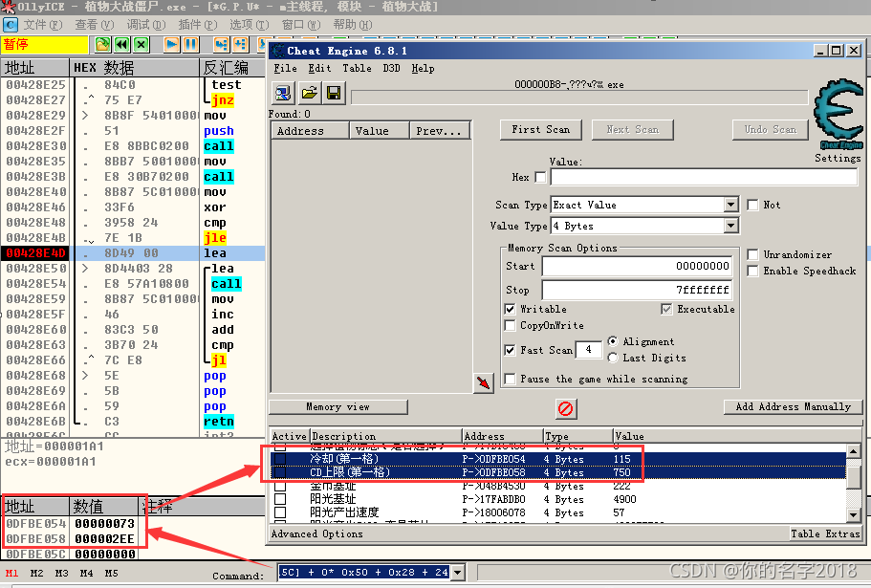Click OllyICE restart program rewind icon
Image resolution: width=871 pixels, height=588 pixels.
pyautogui.click(x=121, y=44)
